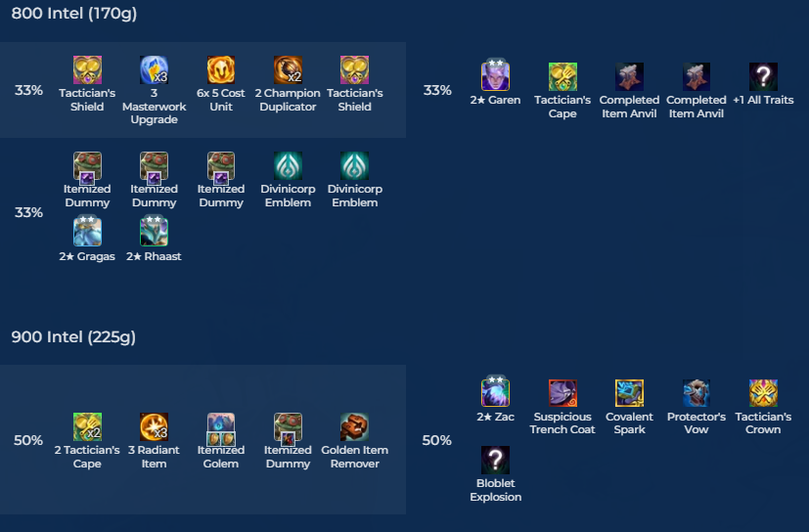Select the Protector's Vow item icon
The image size is (809, 532).
click(696, 393)
